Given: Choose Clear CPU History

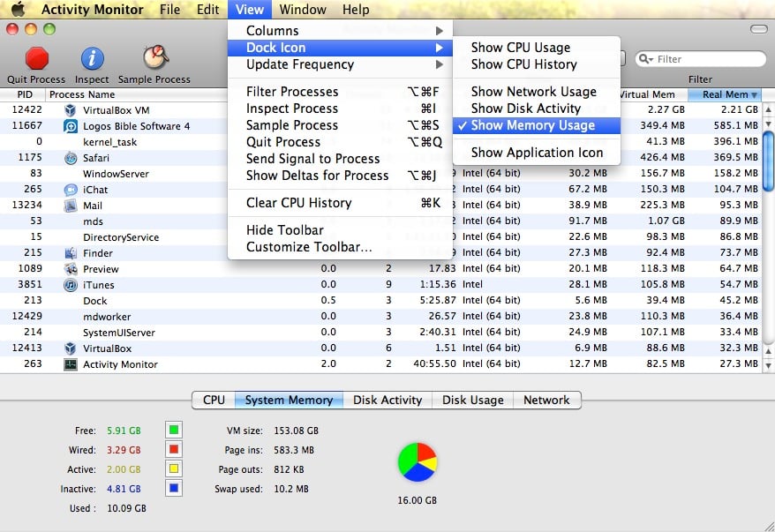Looking at the screenshot, I should (340, 203).
